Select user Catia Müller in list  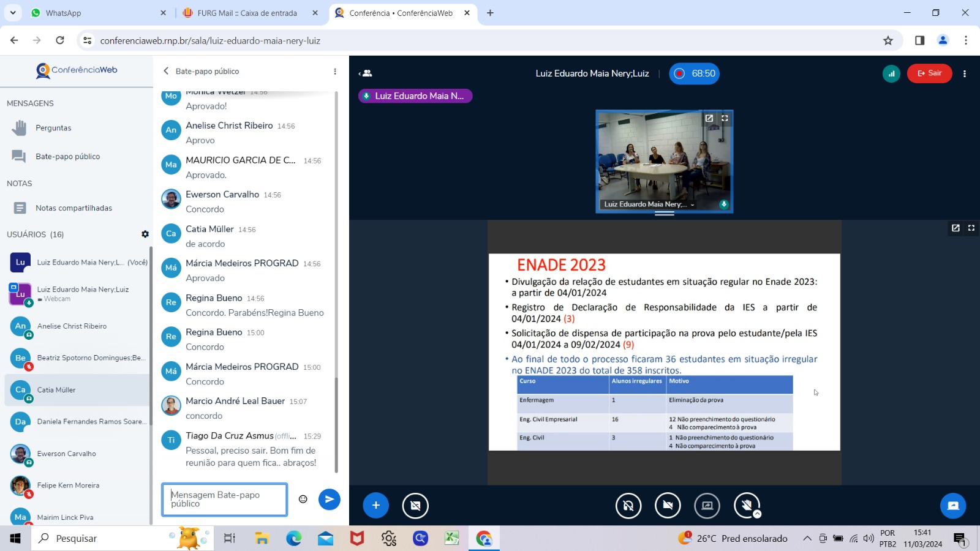pyautogui.click(x=56, y=390)
